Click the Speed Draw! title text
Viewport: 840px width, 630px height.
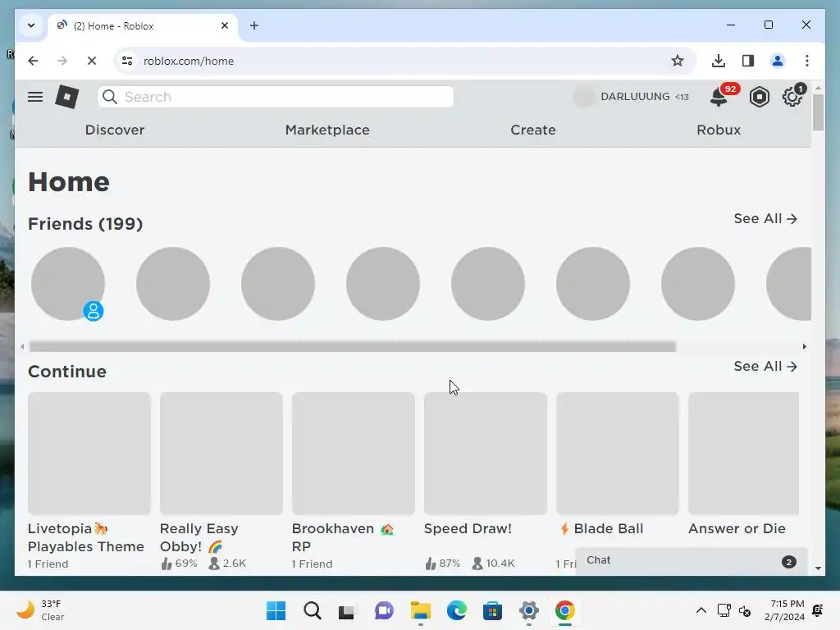468,529
